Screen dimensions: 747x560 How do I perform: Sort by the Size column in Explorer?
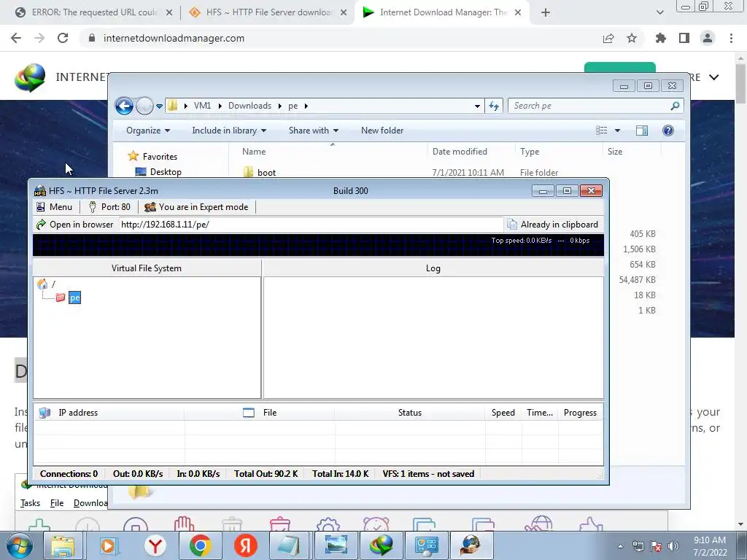coord(614,152)
